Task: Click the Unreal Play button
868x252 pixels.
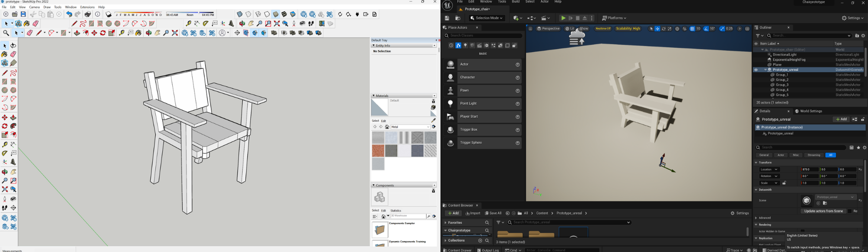Action: pyautogui.click(x=563, y=18)
